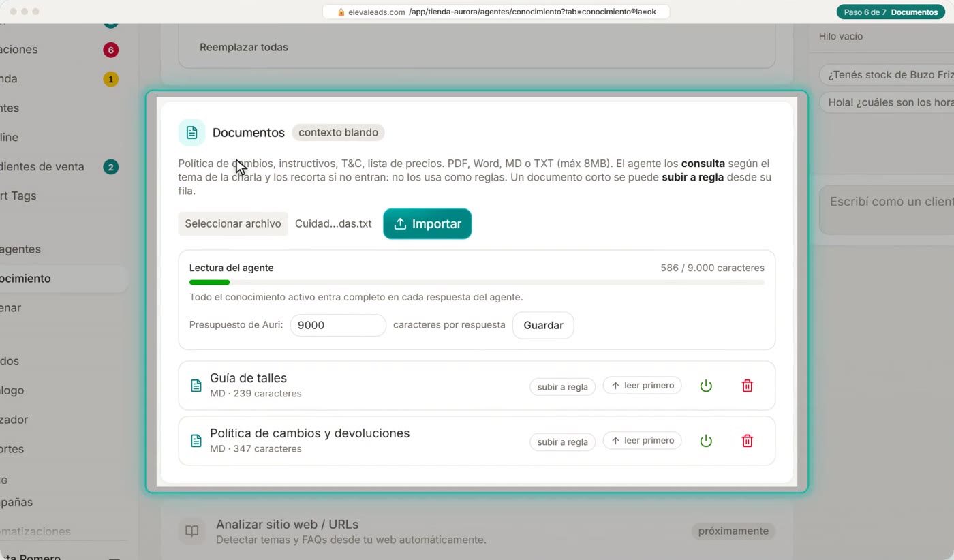This screenshot has width=954, height=560.
Task: Open the Guía de talles document title
Action: pos(248,378)
